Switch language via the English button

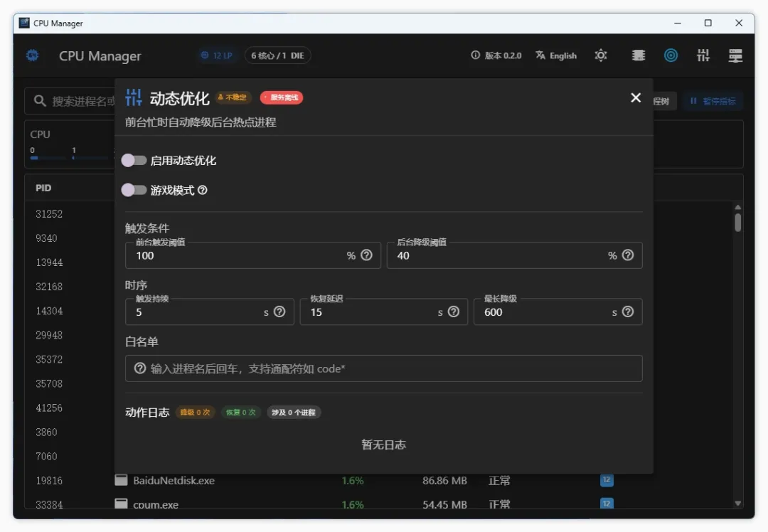(x=556, y=55)
